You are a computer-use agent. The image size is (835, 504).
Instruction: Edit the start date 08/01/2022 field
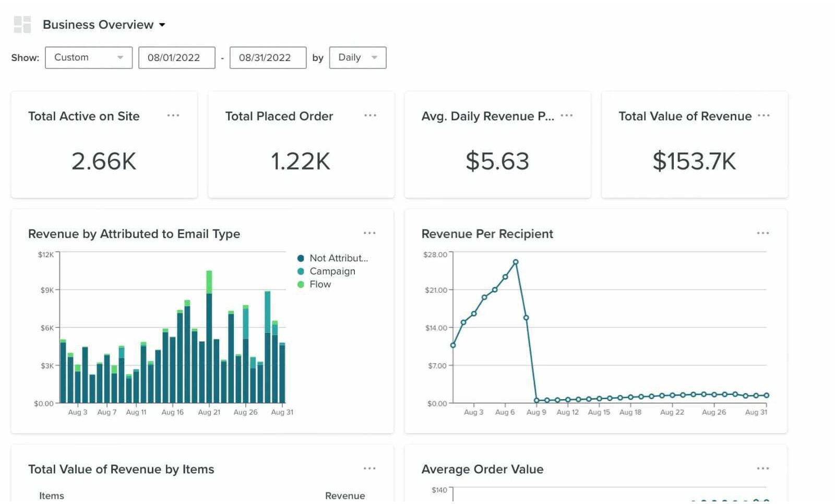176,57
